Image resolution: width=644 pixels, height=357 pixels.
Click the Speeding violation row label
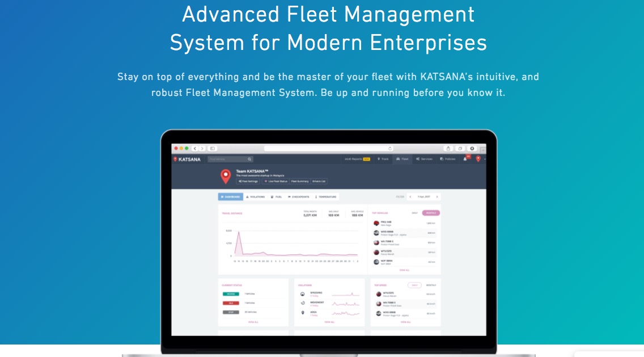coord(316,293)
